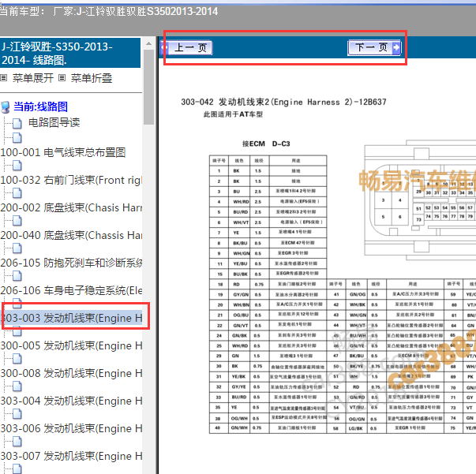Select highlighted 303-003 发动机线束 entry
Screen dimensions: 476x474
point(71,318)
